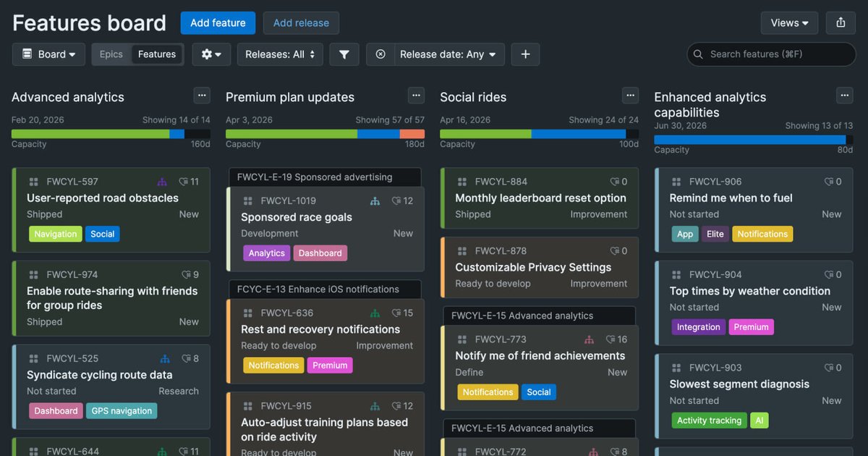
Task: Add a filter with the plus button
Action: point(525,54)
